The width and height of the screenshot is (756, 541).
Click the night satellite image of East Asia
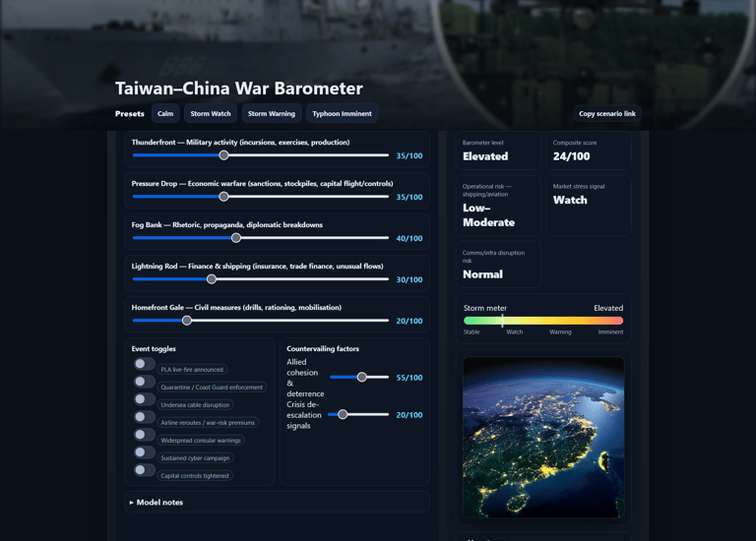pos(543,438)
